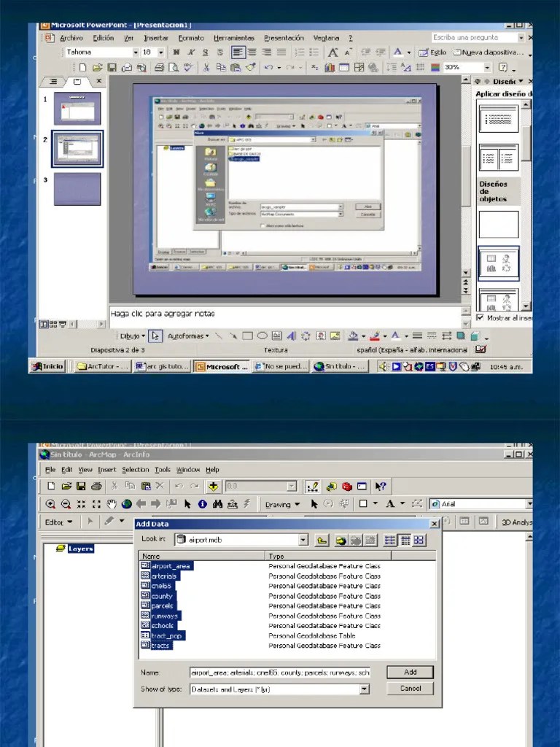Open the Tools menu in ArcMap
The height and width of the screenshot is (747, 560).
pyautogui.click(x=163, y=470)
